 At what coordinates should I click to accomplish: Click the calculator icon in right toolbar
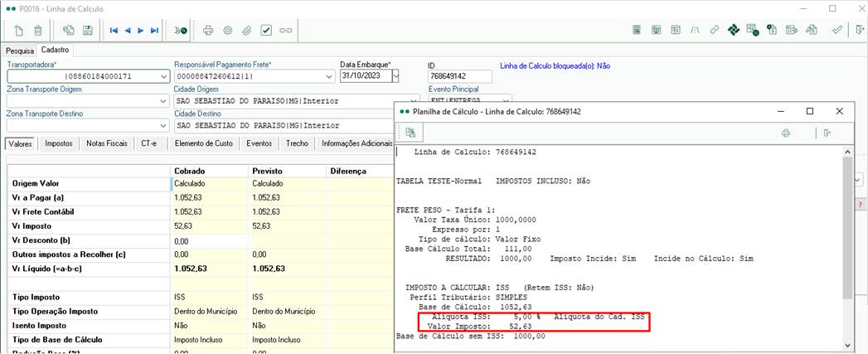coord(638,30)
